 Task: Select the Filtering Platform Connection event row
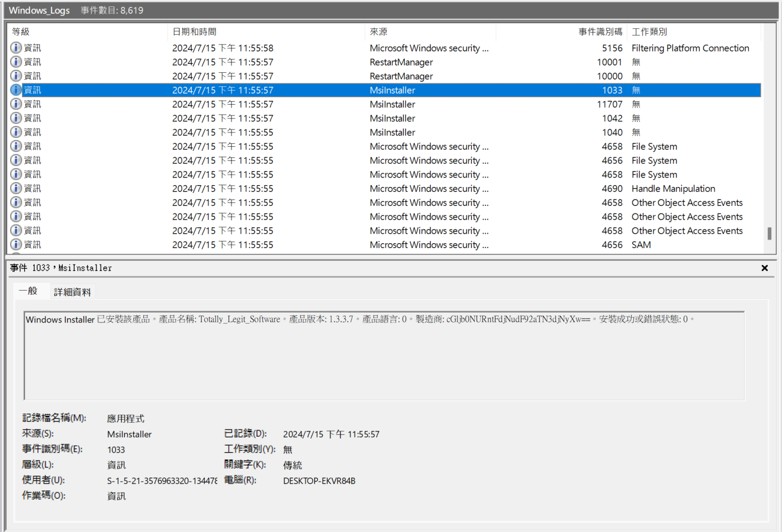pyautogui.click(x=385, y=48)
